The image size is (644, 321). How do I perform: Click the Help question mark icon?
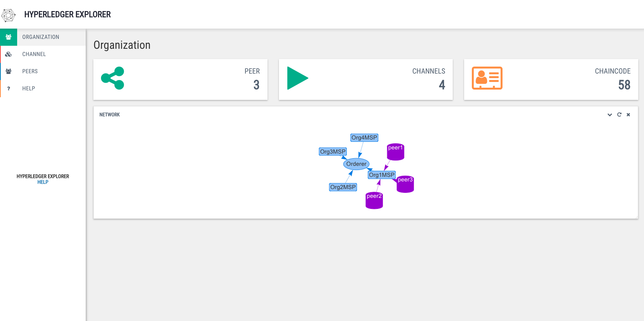click(x=8, y=88)
